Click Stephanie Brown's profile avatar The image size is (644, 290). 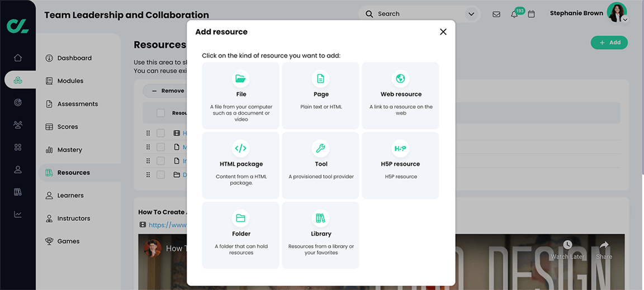(617, 12)
